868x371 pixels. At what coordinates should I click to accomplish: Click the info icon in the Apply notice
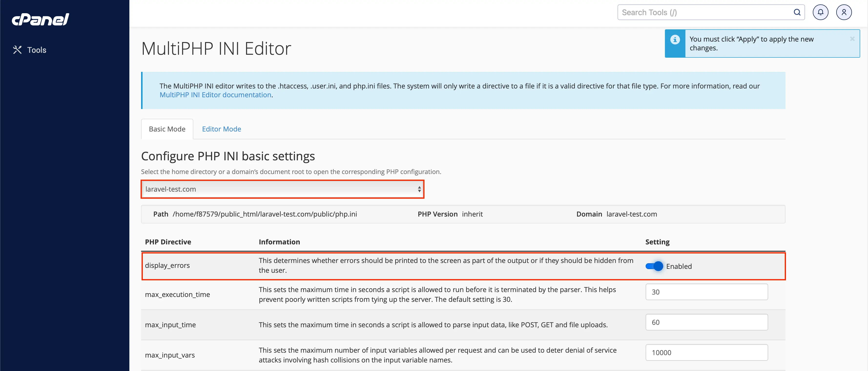pyautogui.click(x=675, y=39)
